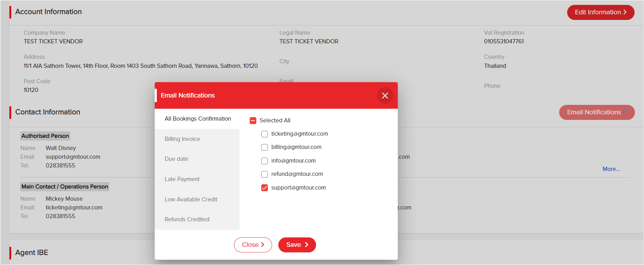The height and width of the screenshot is (265, 644).
Task: Check the billing@gmtour.com checkbox
Action: click(x=264, y=147)
